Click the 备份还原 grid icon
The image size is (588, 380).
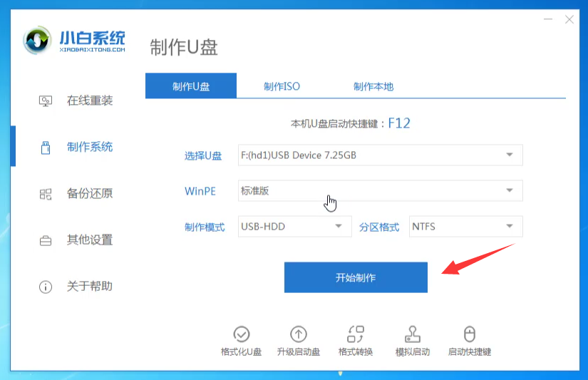[x=46, y=194]
